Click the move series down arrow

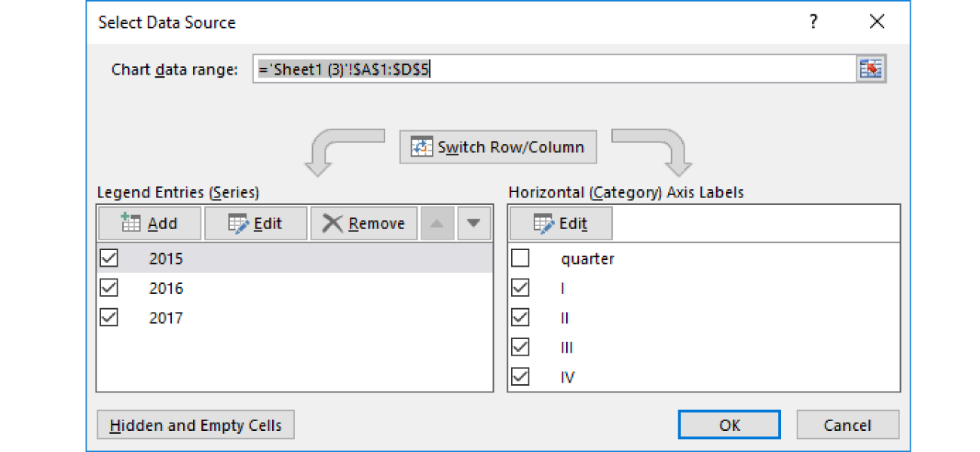click(473, 222)
